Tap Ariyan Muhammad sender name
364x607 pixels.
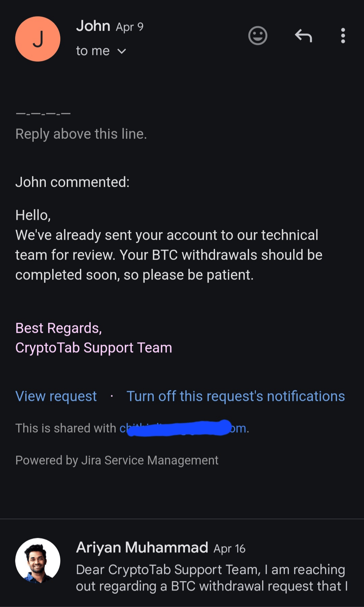(142, 547)
